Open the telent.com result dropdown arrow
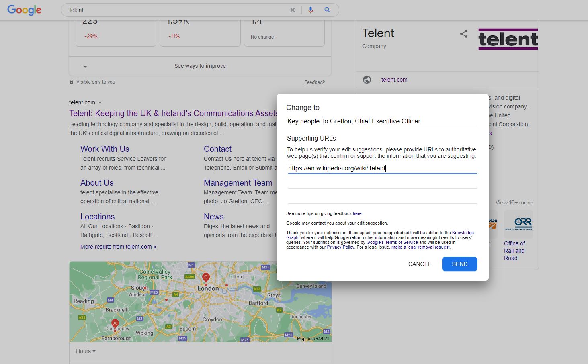Screen dimensions: 588x364 (x=100, y=103)
